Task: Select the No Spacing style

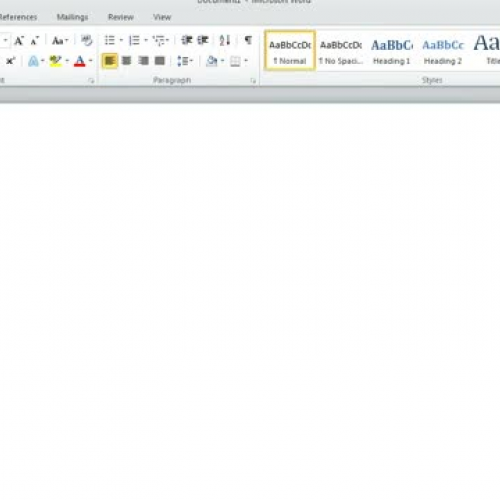Action: coord(341,51)
